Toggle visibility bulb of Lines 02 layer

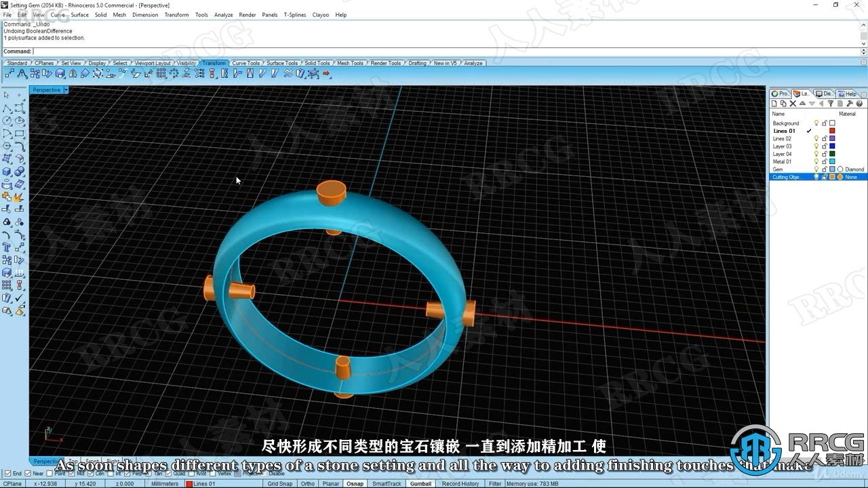(816, 138)
